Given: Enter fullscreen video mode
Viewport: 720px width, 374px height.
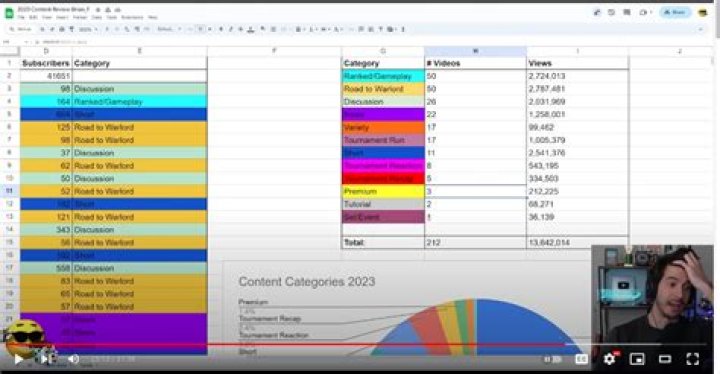Looking at the screenshot, I should pos(692,359).
